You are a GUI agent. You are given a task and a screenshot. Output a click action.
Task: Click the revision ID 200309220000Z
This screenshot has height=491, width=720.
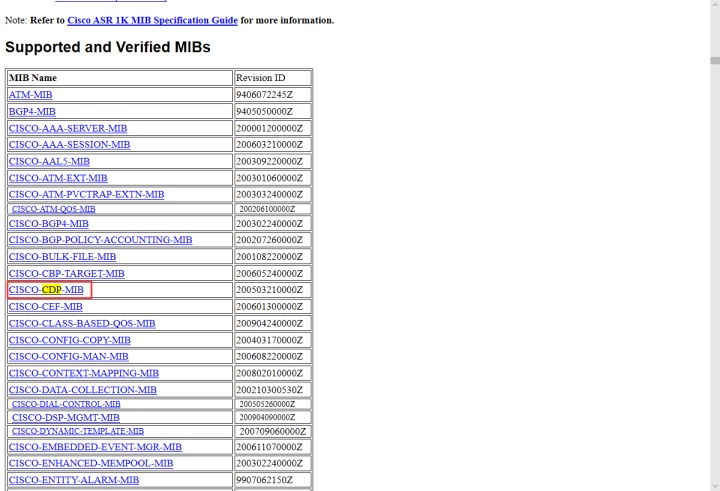click(270, 162)
